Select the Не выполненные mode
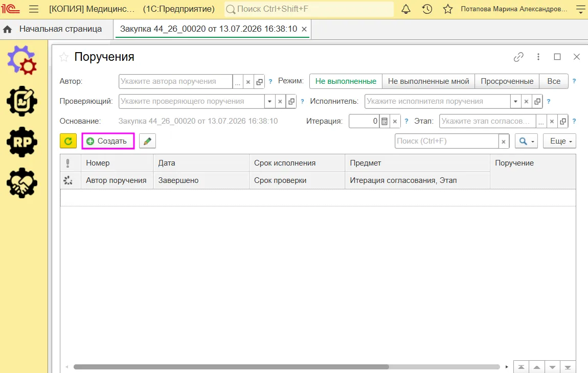 click(x=346, y=81)
